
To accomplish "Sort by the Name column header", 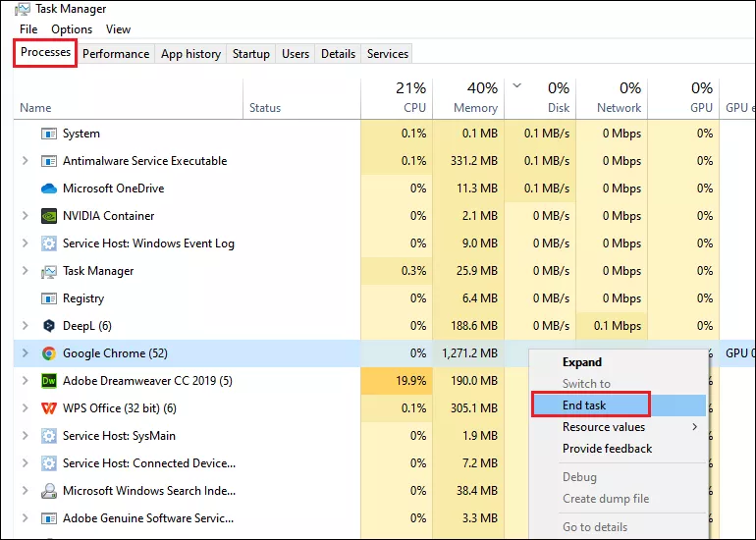I will tap(129, 99).
